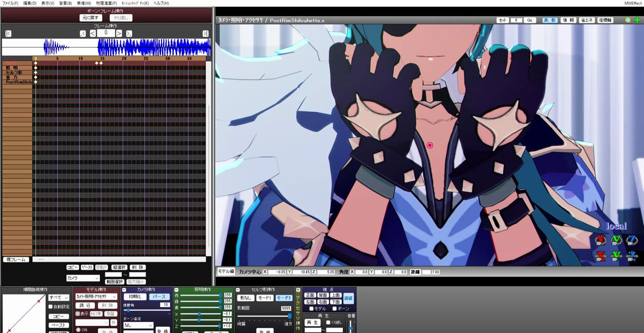Screen dimensions: 644x333
Task: Open the カメラ・照明・アクセサリ model dropdown
Action: 96,296
